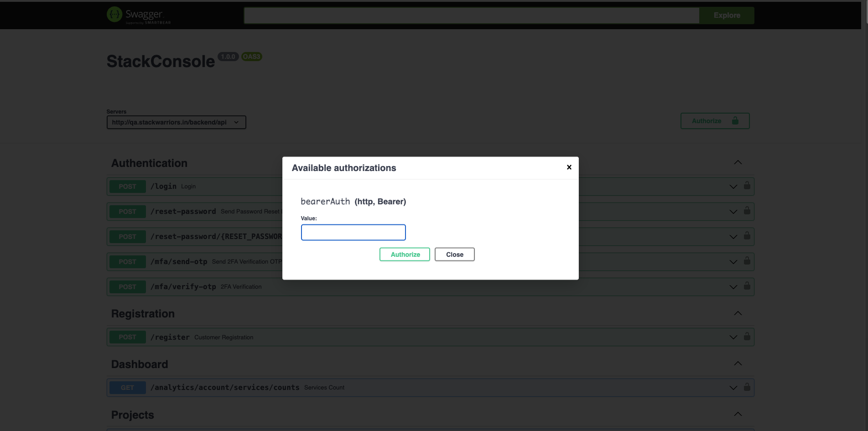Expand the /reset-password endpoint chevron
The width and height of the screenshot is (868, 431).
coord(733,212)
